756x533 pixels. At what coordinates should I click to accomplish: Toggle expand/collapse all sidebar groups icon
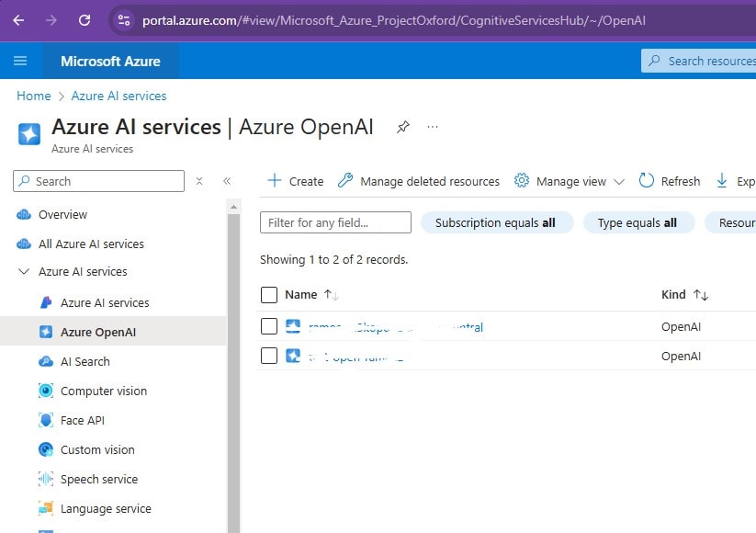pos(199,181)
